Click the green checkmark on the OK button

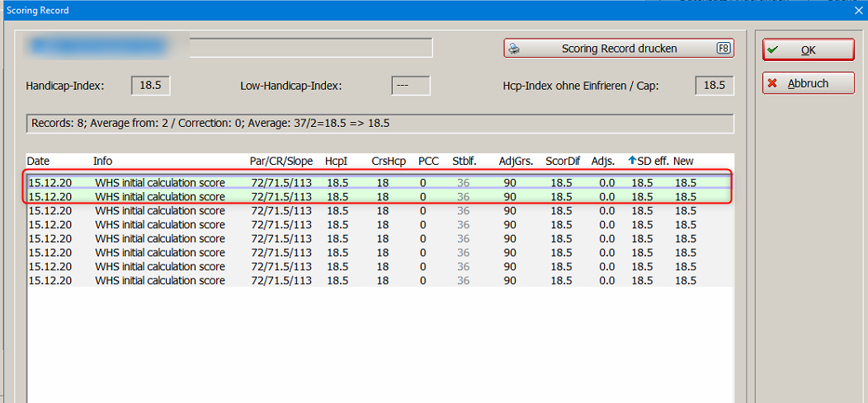[x=772, y=50]
